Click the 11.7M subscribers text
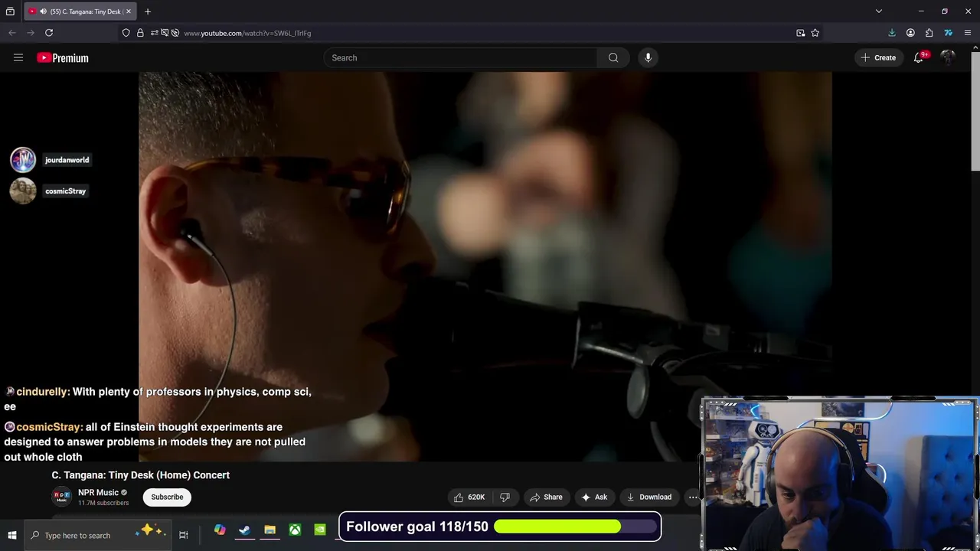Screen dimensions: 980x551 pos(103,504)
